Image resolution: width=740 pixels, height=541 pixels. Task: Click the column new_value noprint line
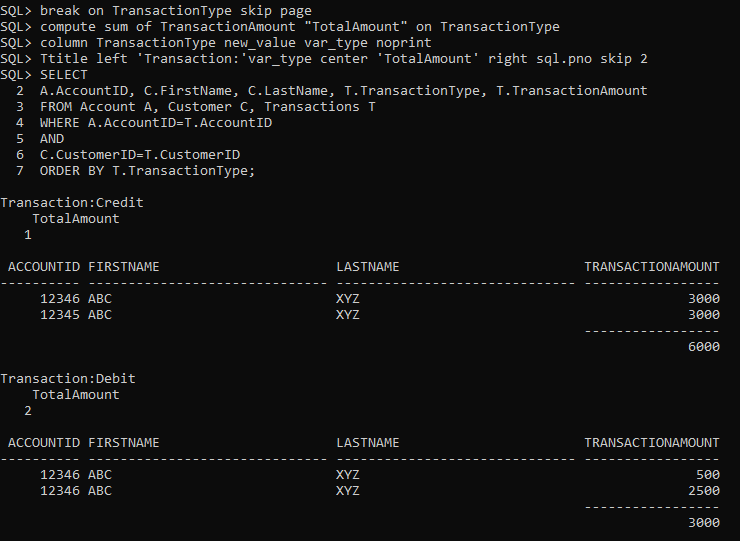(216, 43)
